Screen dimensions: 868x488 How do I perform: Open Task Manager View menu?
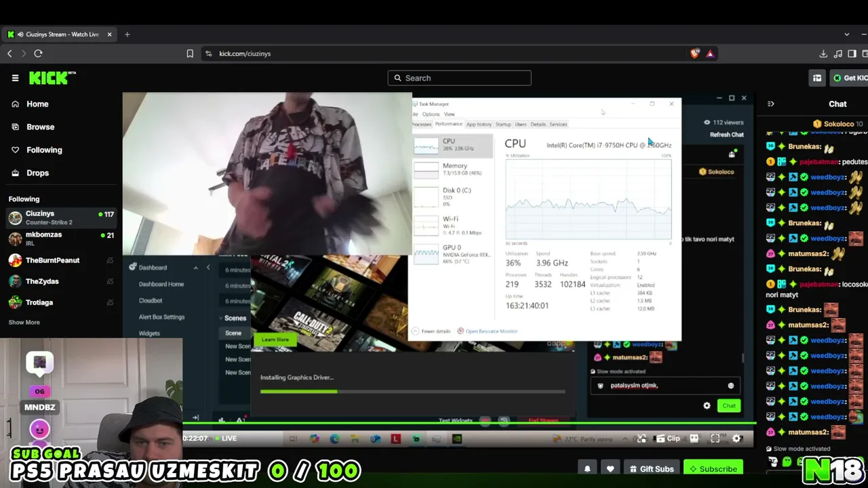449,114
